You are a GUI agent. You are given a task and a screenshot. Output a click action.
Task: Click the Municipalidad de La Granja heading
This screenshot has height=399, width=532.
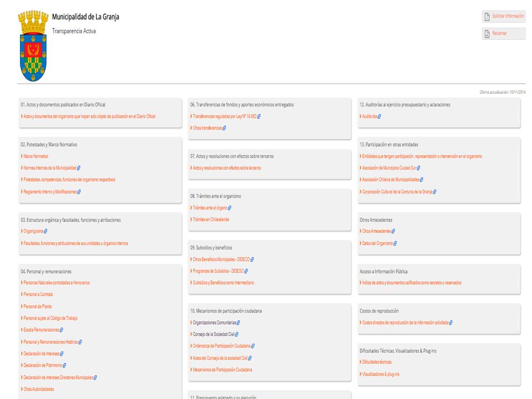point(85,17)
